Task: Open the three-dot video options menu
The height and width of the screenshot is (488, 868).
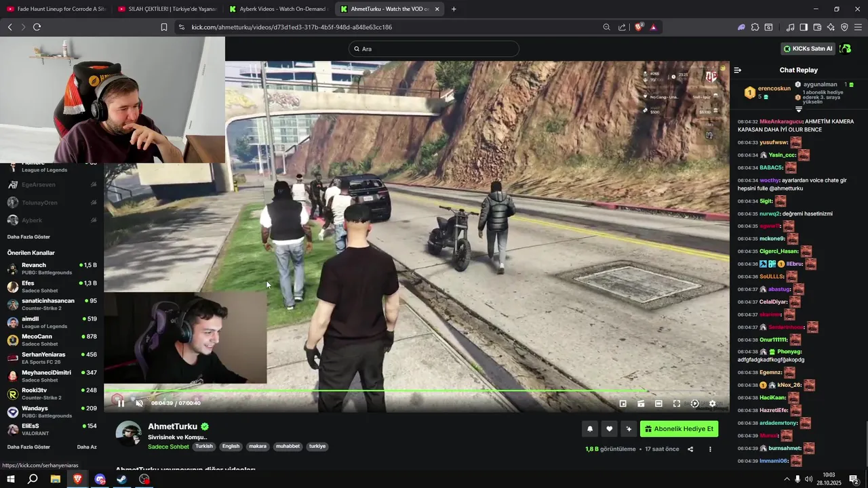Action: (710, 449)
